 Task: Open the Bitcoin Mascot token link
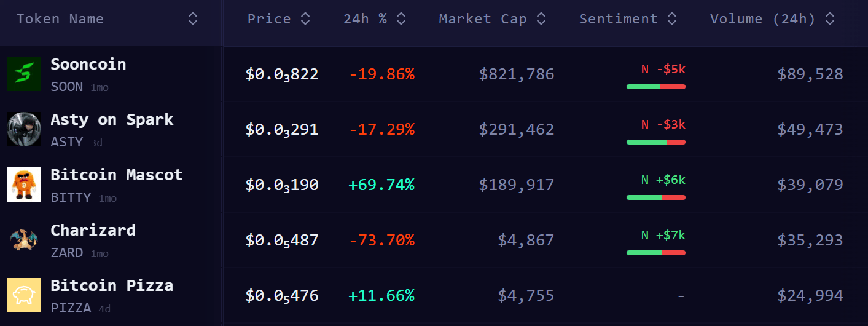point(117,175)
